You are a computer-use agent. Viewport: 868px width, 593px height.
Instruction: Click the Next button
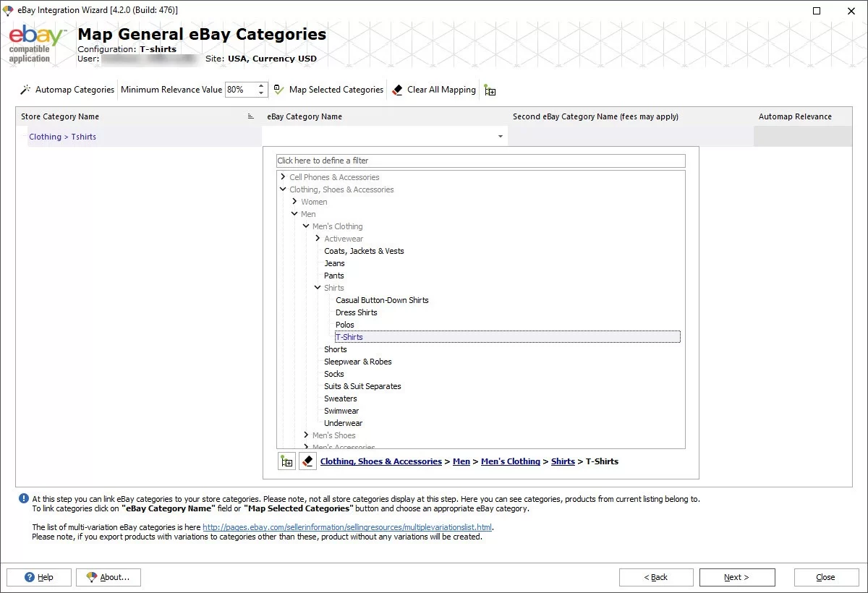(x=736, y=577)
